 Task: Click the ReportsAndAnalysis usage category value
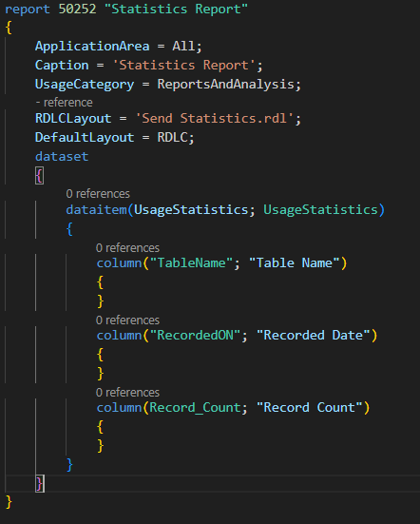click(225, 85)
